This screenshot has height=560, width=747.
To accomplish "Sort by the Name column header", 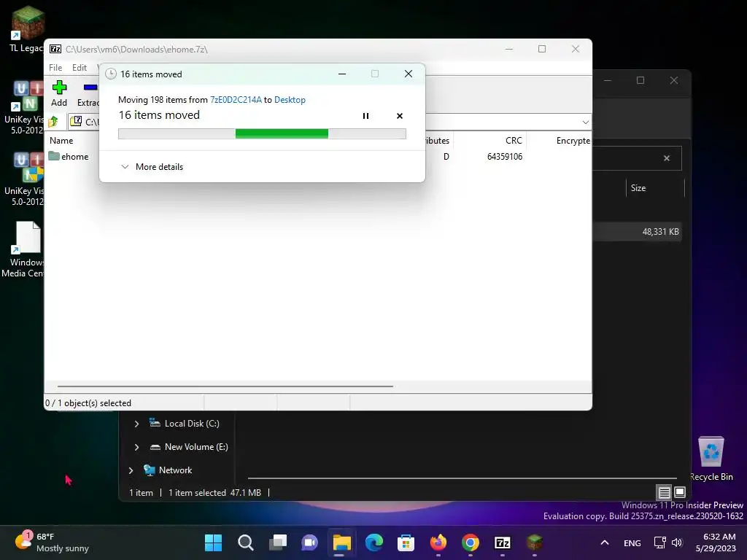I will click(61, 141).
